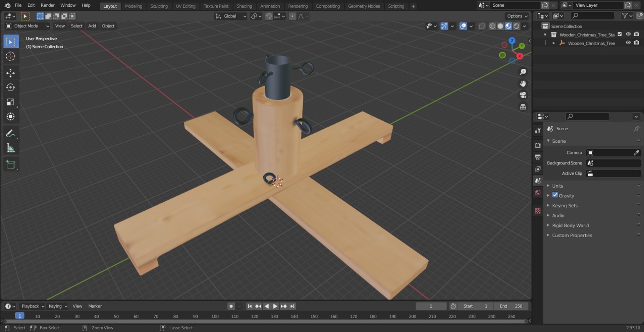The height and width of the screenshot is (332, 644).
Task: Choose the Transform tool
Action: point(10,117)
